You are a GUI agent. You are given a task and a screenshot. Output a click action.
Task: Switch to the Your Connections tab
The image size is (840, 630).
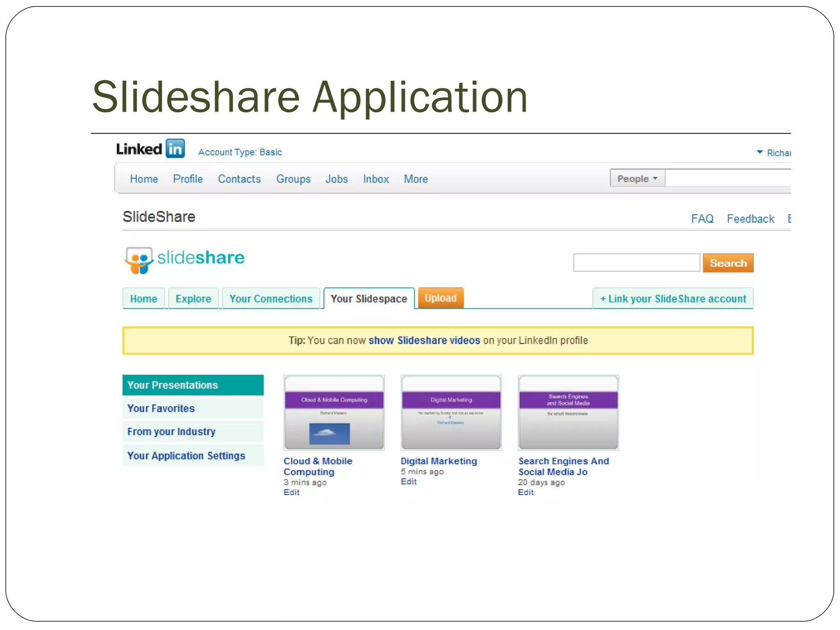[x=271, y=299]
